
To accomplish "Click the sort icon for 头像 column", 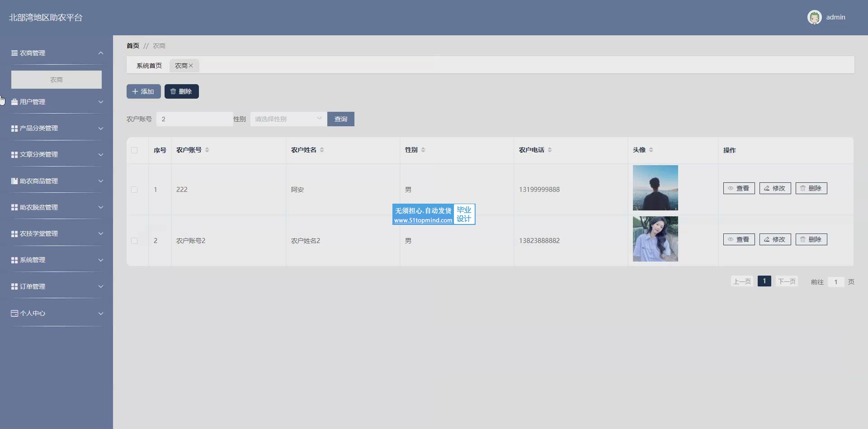I will click(x=651, y=150).
